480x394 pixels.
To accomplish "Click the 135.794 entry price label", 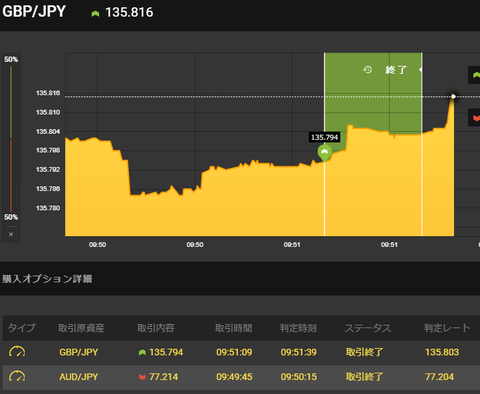I will [x=324, y=137].
